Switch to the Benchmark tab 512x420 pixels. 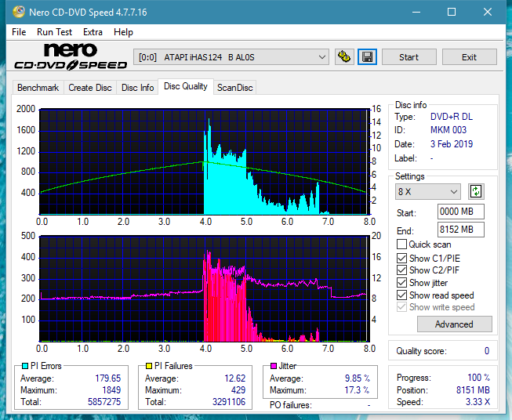click(x=38, y=88)
